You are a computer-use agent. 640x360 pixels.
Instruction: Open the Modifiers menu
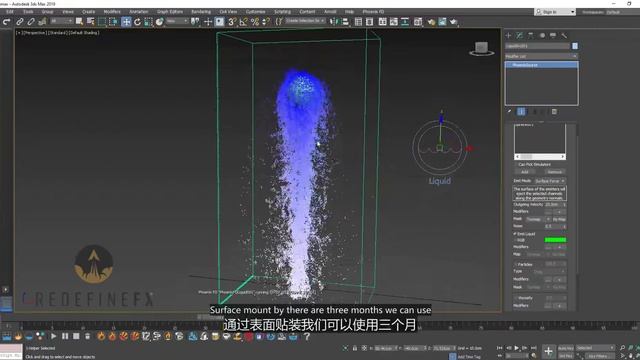tap(112, 12)
